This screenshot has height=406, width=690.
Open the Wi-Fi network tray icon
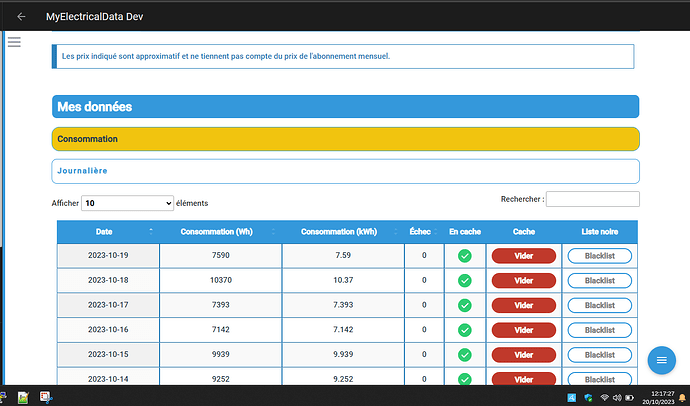click(605, 398)
